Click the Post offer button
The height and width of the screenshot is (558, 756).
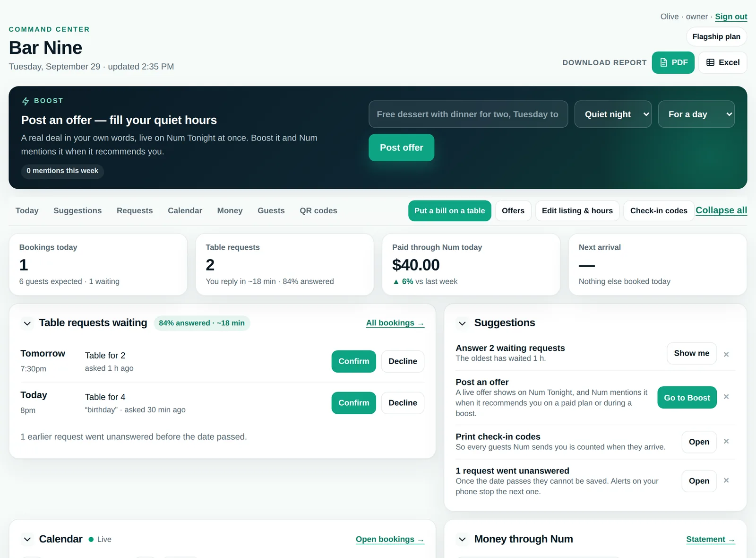tap(402, 148)
